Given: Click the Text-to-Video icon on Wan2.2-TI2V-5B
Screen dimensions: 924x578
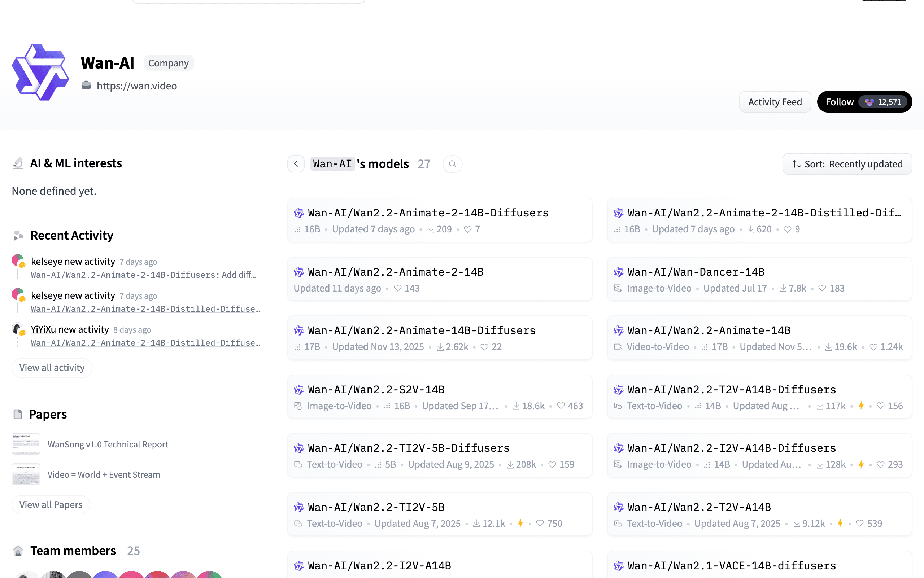Looking at the screenshot, I should (x=298, y=523).
